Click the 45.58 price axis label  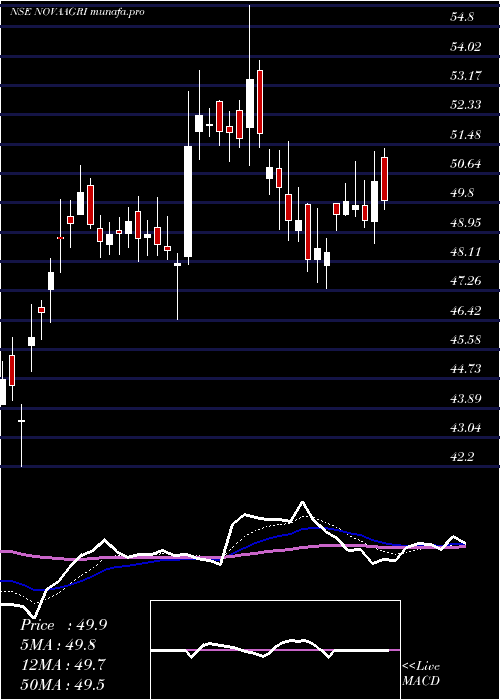(467, 340)
